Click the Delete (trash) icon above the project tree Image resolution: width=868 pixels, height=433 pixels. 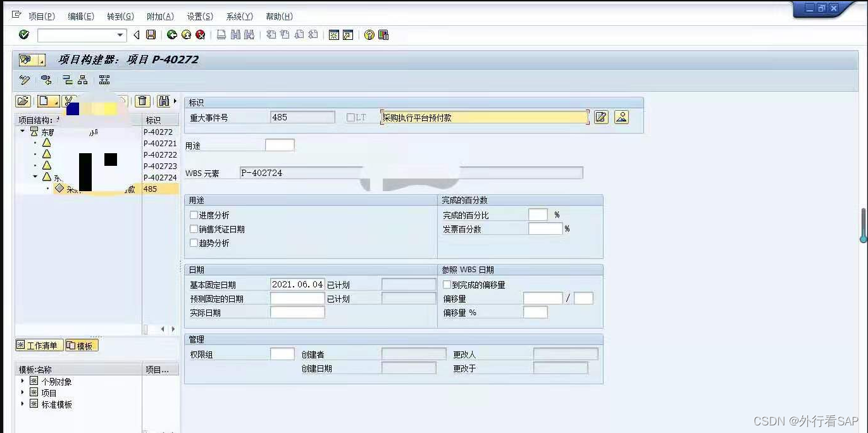point(142,100)
